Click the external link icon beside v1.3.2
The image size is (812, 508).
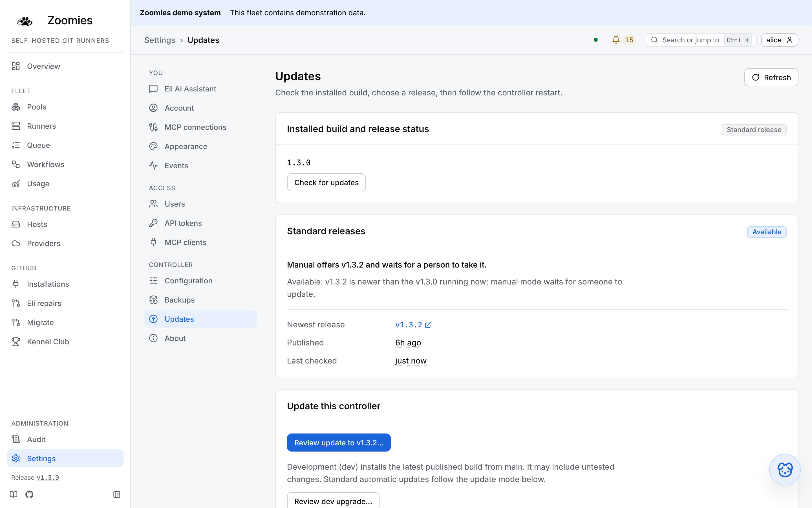coord(428,325)
